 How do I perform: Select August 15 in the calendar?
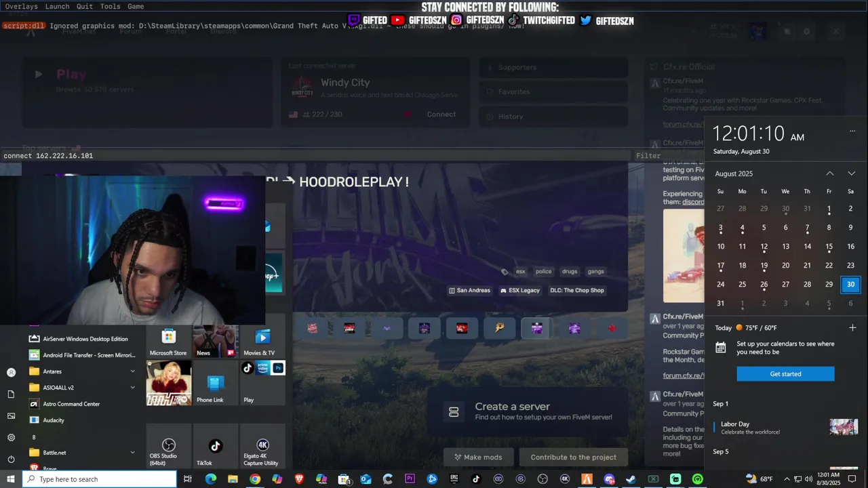point(829,247)
